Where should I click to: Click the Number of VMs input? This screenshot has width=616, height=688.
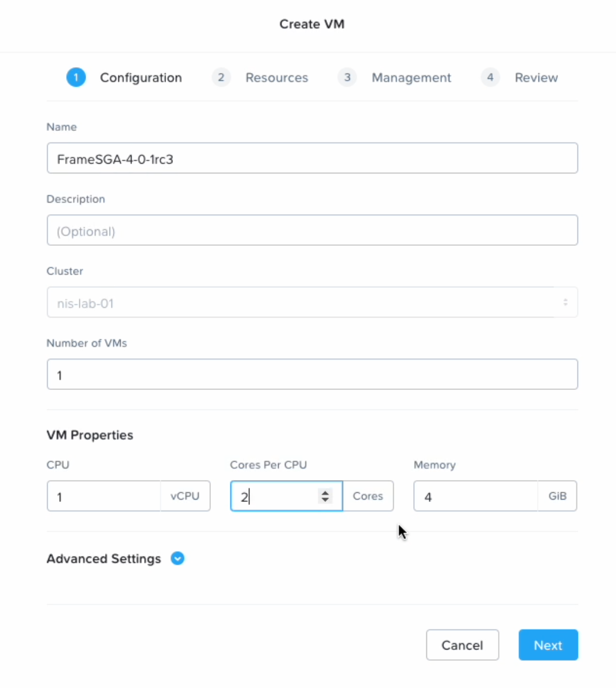click(312, 374)
